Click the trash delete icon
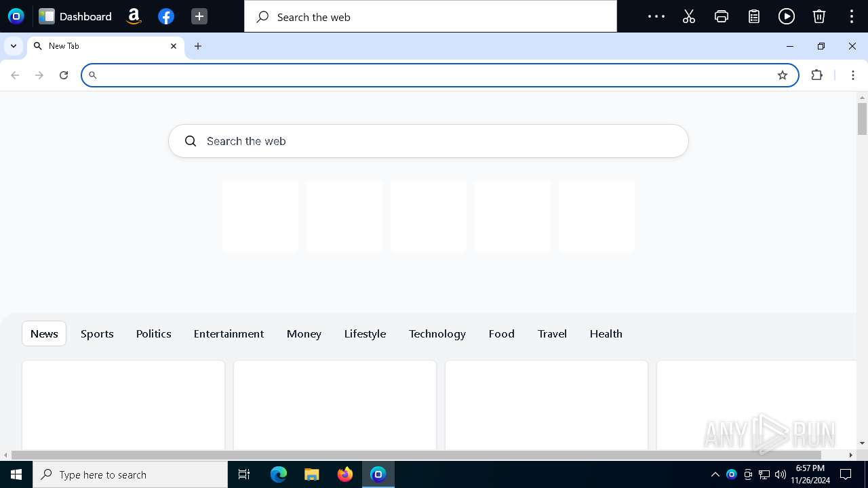The width and height of the screenshot is (868, 488). click(x=819, y=16)
